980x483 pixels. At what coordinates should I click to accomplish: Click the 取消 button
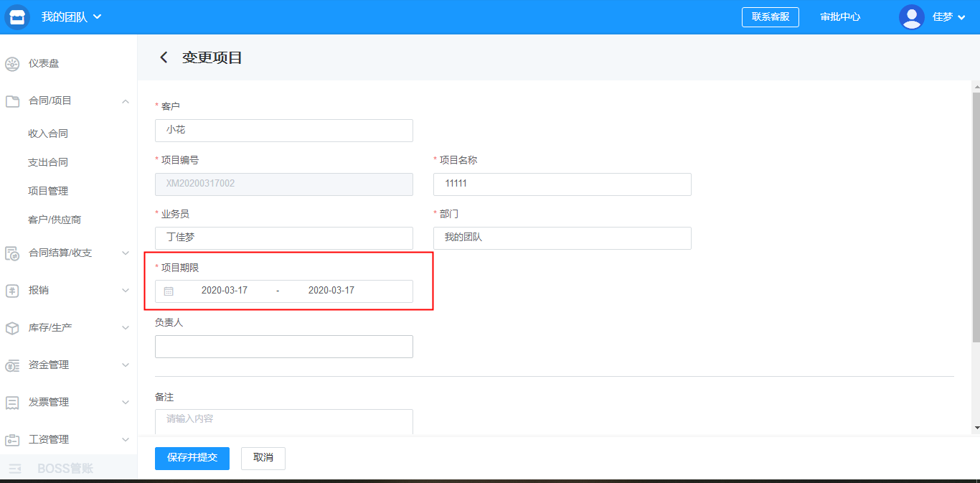pyautogui.click(x=263, y=458)
